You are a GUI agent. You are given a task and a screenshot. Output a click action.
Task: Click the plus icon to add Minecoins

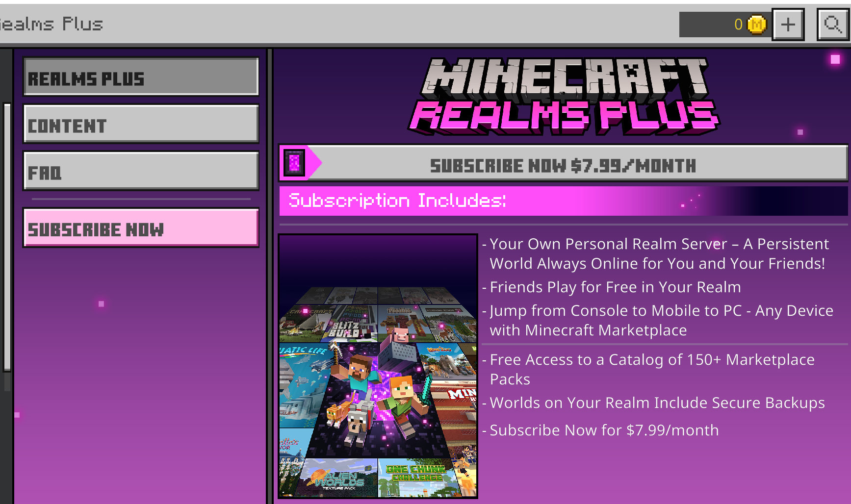click(788, 25)
